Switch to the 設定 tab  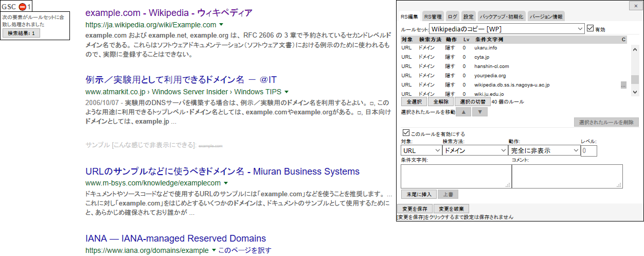468,16
